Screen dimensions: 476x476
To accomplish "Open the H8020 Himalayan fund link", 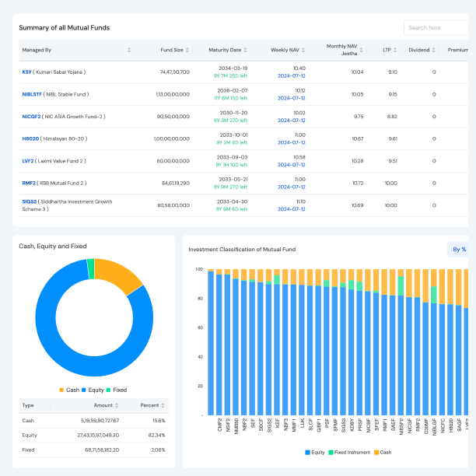I will pyautogui.click(x=30, y=138).
